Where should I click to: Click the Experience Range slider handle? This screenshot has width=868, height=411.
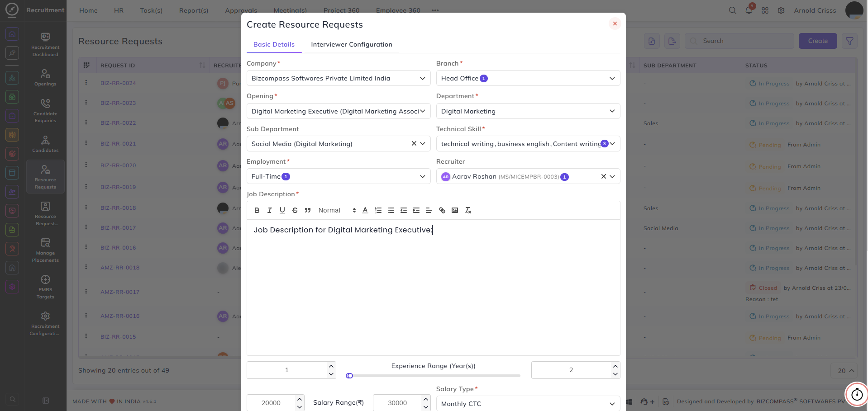coord(349,376)
